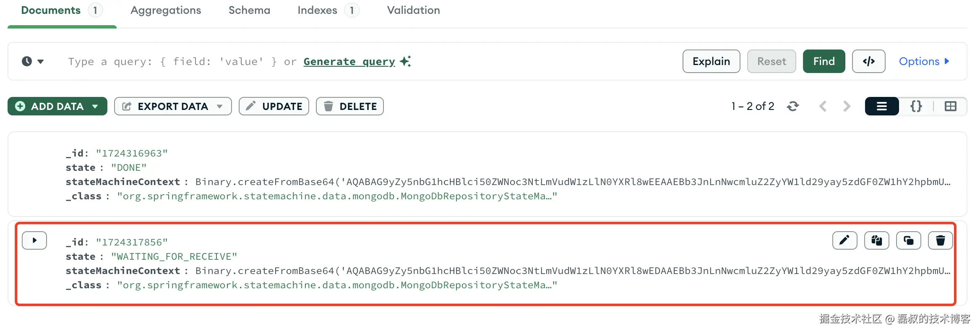The height and width of the screenshot is (334, 980).
Task: Go to next page arrow
Action: (847, 106)
